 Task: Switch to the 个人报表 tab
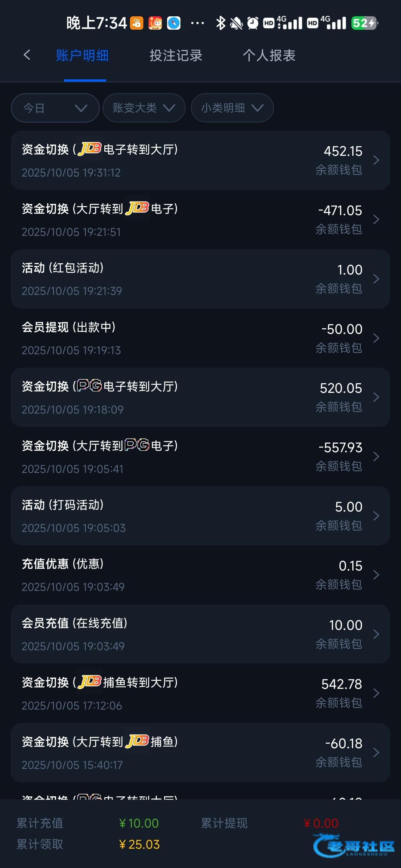click(269, 56)
